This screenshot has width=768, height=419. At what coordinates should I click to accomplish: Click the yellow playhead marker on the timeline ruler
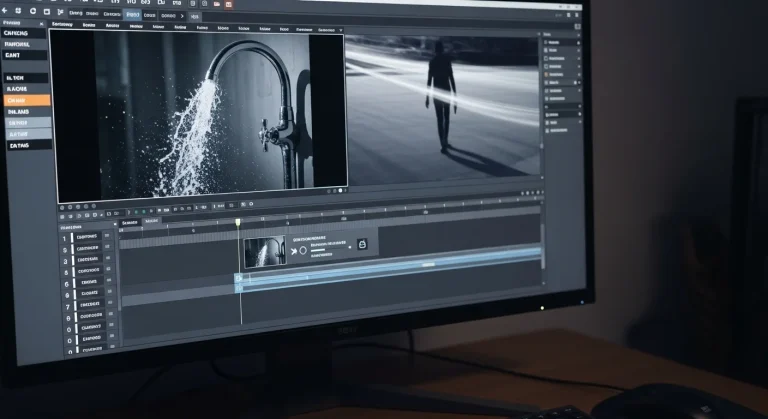[x=238, y=222]
